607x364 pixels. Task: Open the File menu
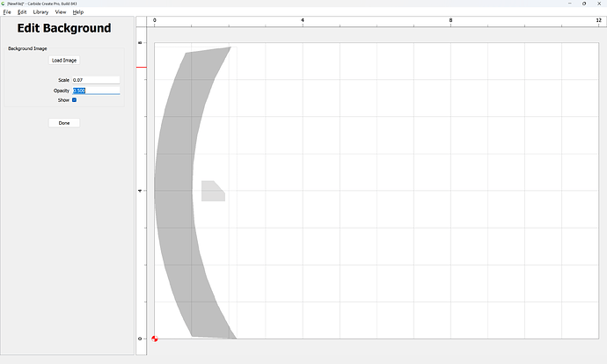coord(7,12)
